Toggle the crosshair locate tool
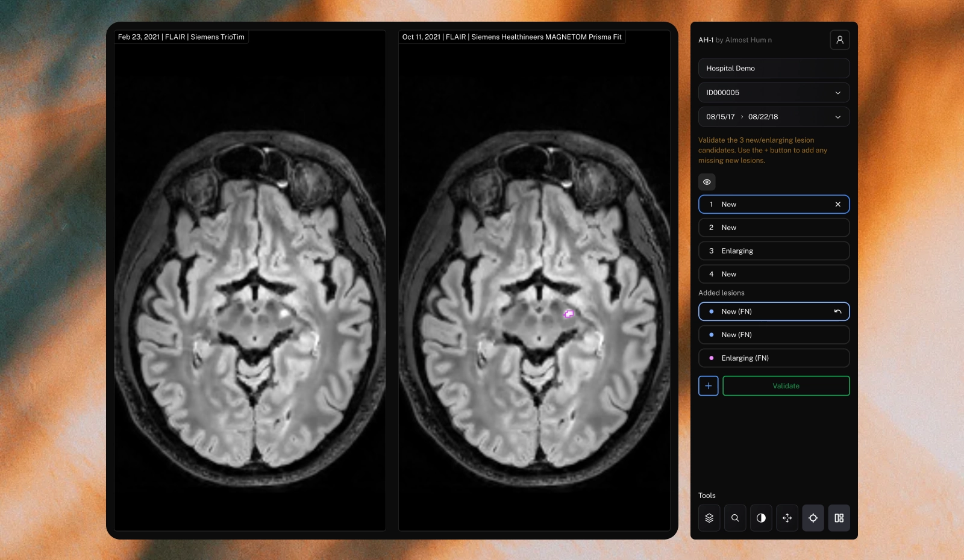 813,518
